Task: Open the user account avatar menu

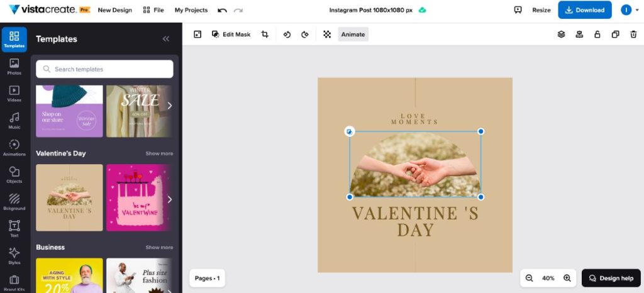Action: point(629,10)
